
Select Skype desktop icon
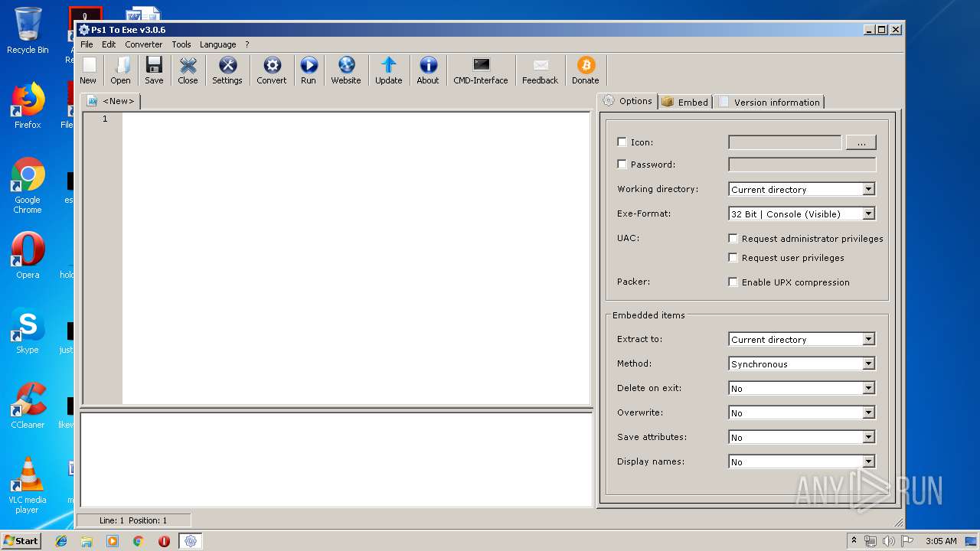click(x=28, y=331)
